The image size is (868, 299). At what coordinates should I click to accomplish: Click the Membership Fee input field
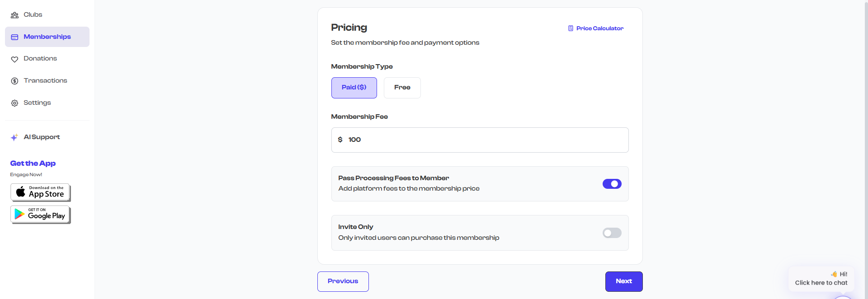tap(480, 140)
